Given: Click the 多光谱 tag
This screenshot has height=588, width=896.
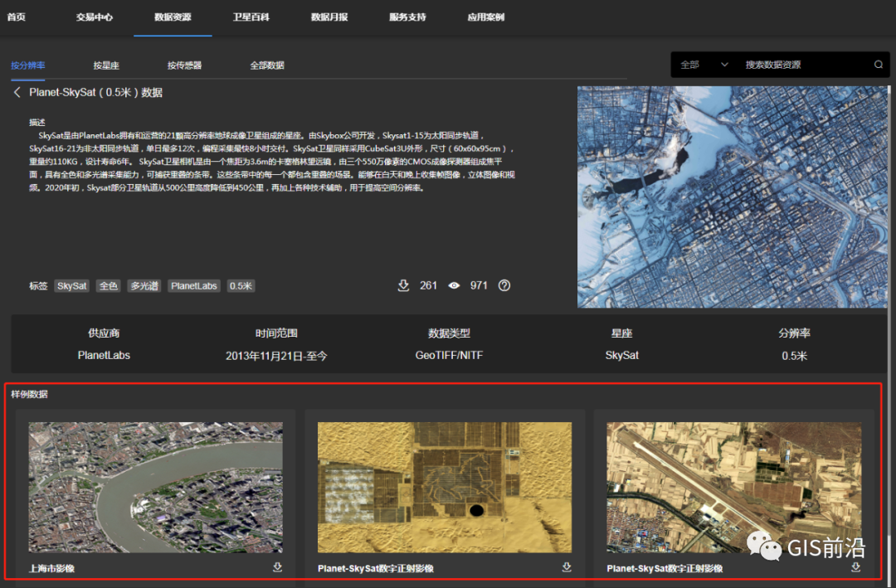Looking at the screenshot, I should pos(144,286).
